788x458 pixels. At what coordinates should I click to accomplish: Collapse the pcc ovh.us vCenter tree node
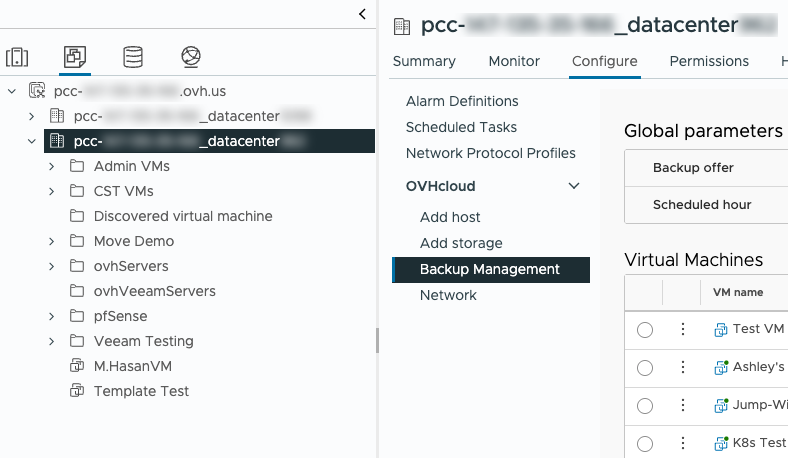pos(12,91)
